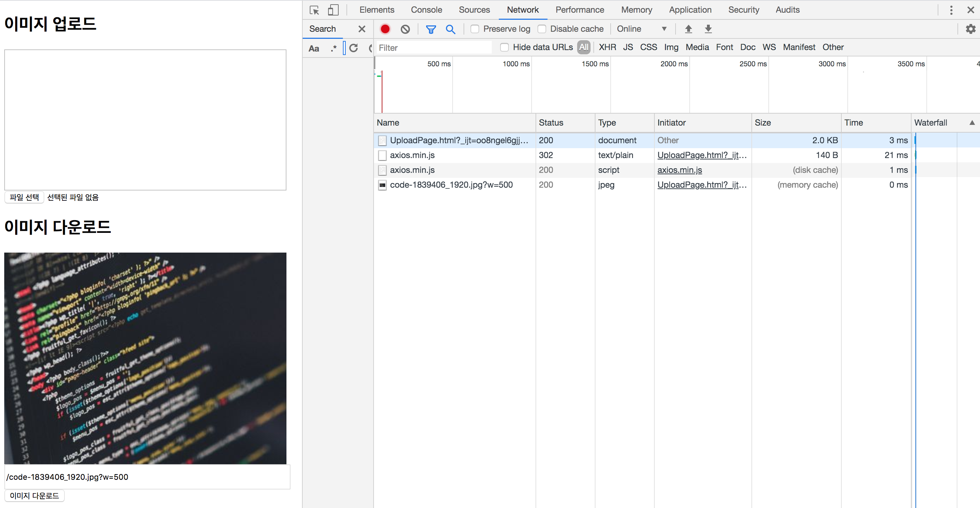Toggle the network filter funnel icon
980x508 pixels.
pos(431,29)
